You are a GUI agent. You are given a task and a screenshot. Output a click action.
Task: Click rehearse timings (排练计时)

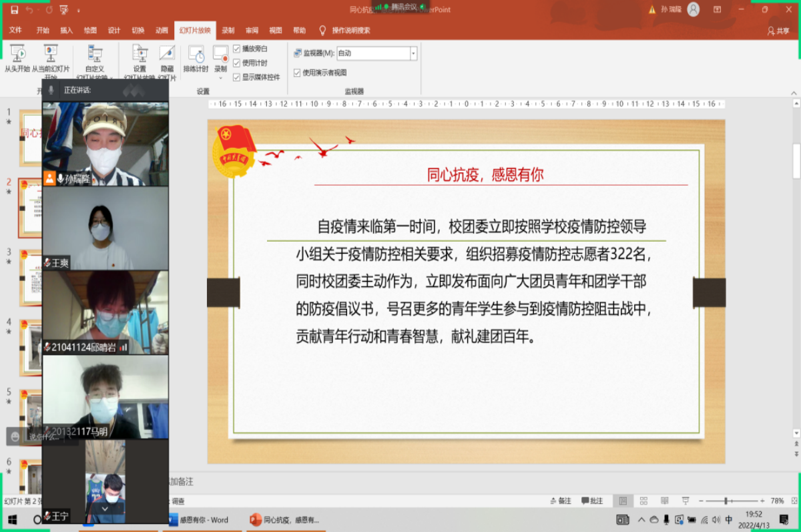click(x=196, y=59)
